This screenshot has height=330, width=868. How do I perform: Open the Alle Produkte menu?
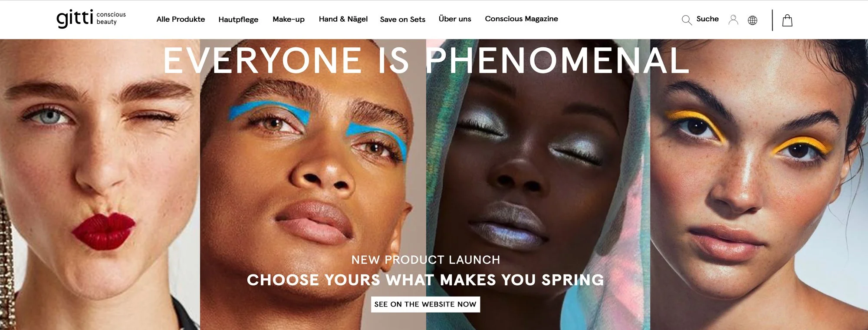tap(181, 19)
